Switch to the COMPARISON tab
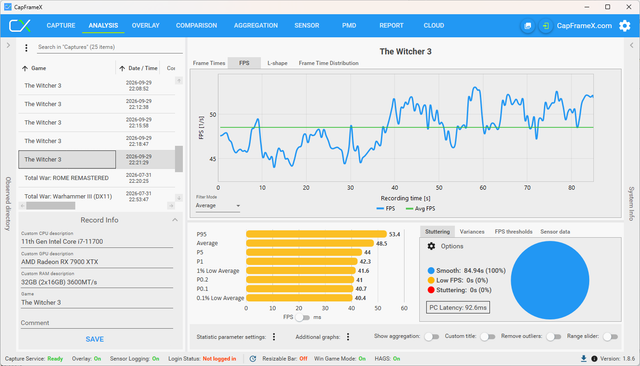Viewport: 640px width, 366px height. click(x=196, y=26)
